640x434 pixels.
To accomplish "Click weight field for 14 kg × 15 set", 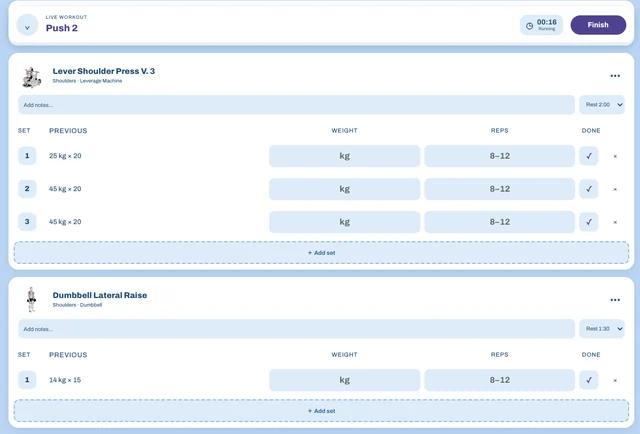I will click(x=344, y=380).
